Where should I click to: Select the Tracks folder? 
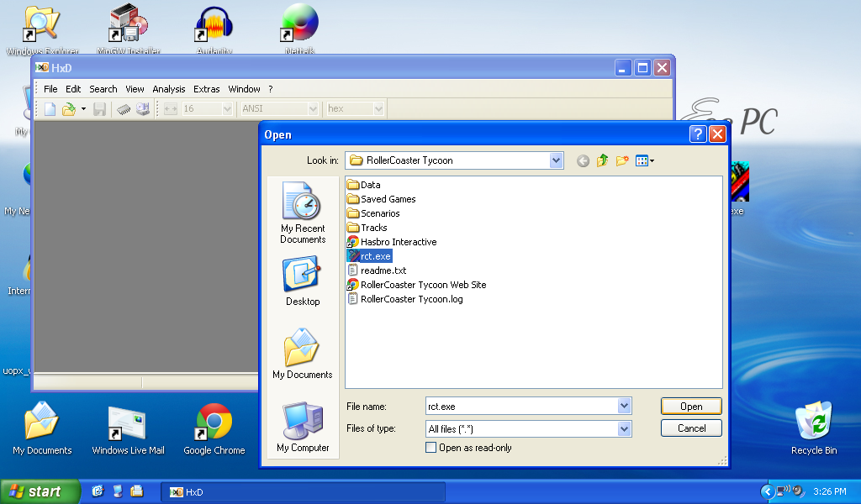tap(367, 228)
